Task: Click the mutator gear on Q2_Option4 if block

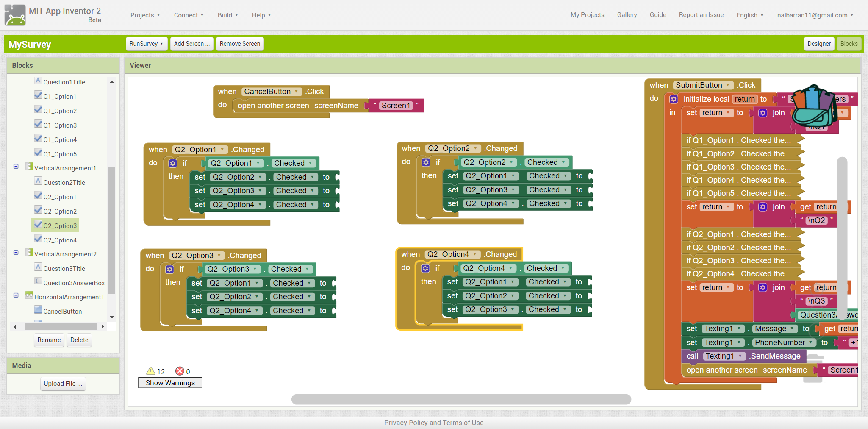Action: click(x=425, y=268)
